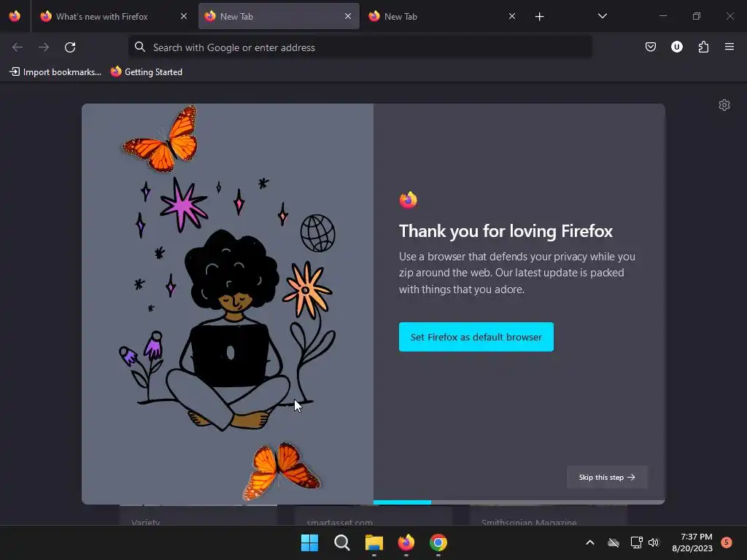
Task: Go back one page
Action: coord(18,47)
